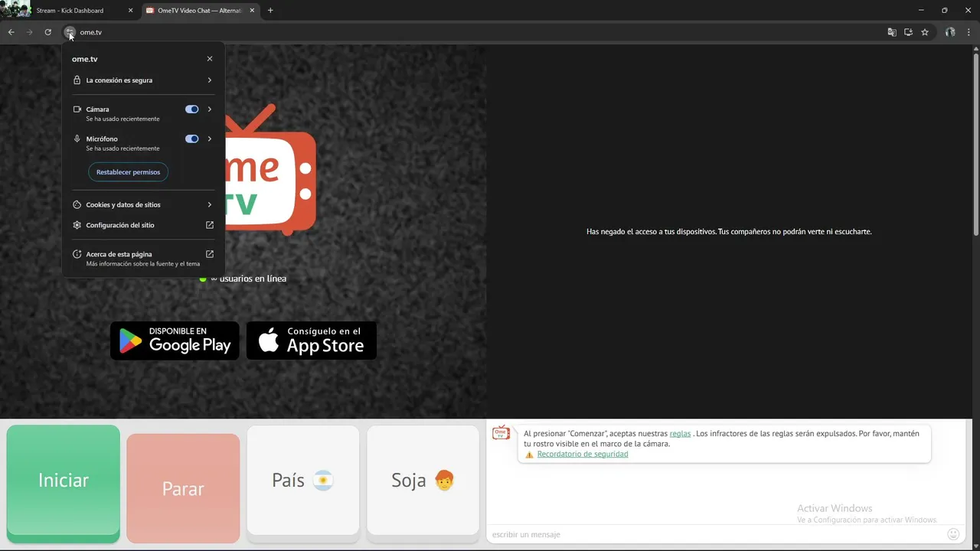Click the gear icon for site configuration

tap(77, 226)
